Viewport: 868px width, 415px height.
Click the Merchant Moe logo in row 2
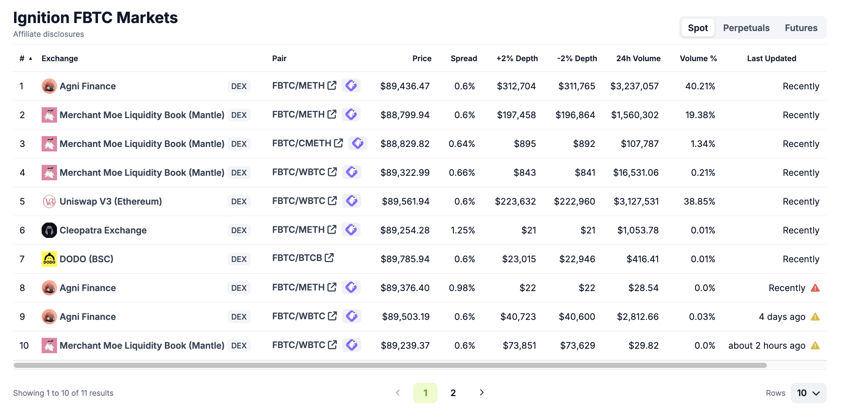coord(49,115)
